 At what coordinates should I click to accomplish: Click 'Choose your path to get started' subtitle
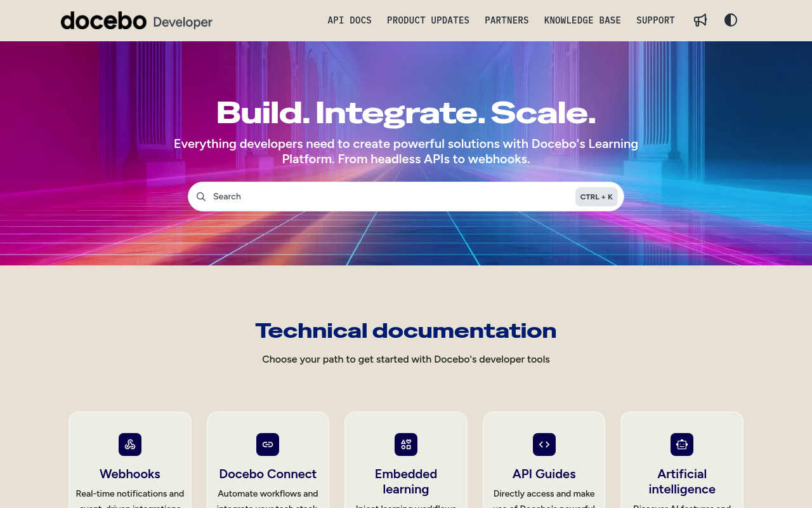point(406,359)
